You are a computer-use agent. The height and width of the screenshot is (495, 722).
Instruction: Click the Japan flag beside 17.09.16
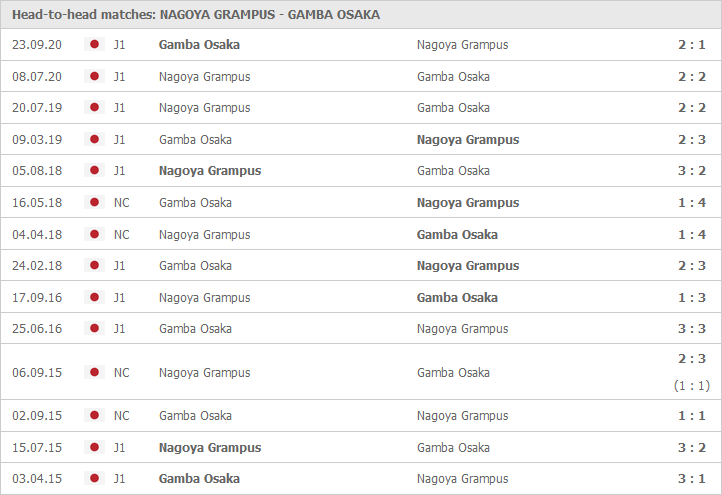point(94,297)
